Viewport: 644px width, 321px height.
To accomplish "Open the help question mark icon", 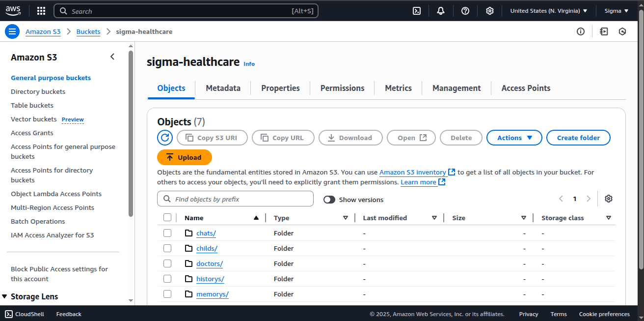I will (465, 10).
